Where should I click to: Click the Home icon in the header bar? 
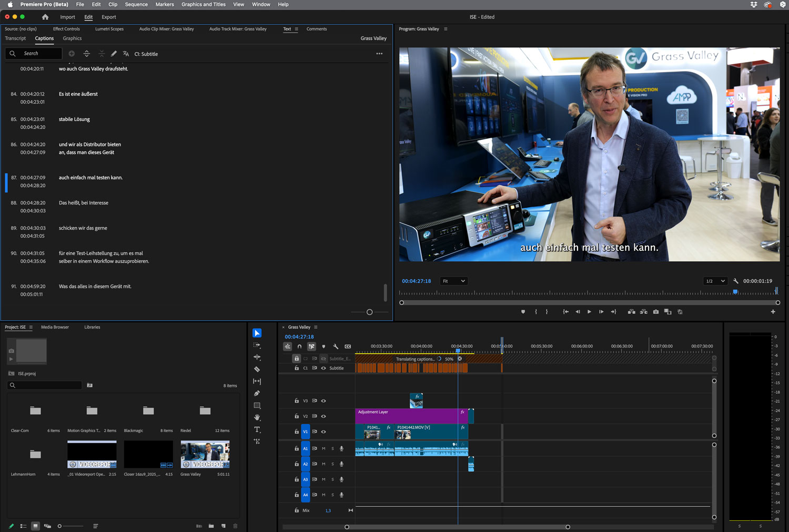tap(45, 17)
